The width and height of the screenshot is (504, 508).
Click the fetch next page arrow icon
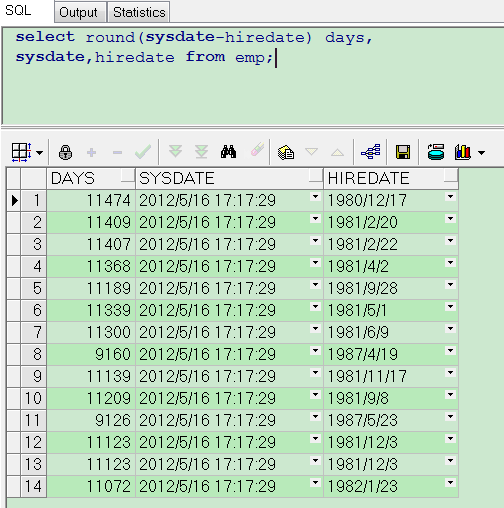175,152
